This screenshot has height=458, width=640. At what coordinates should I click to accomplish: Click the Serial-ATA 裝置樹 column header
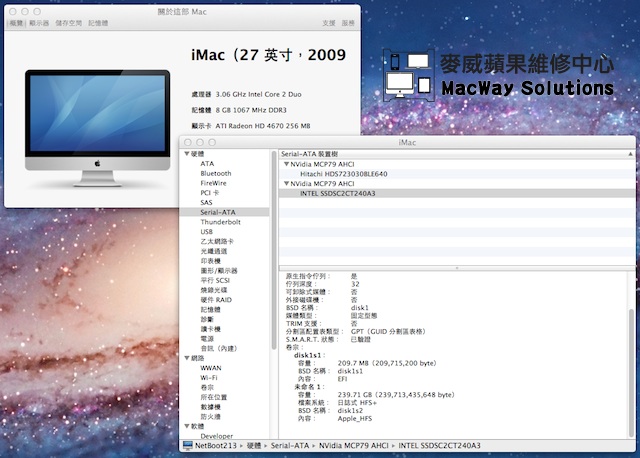point(457,154)
